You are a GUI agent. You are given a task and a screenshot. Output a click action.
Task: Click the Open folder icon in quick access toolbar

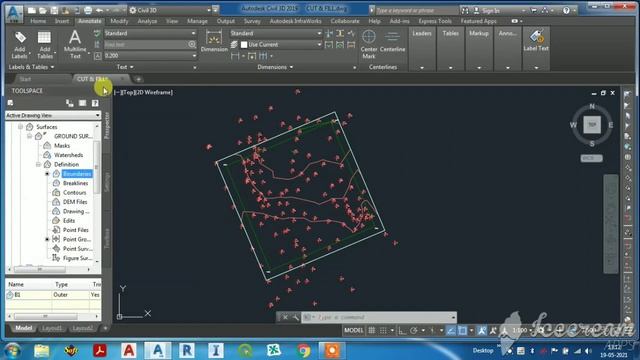point(42,10)
